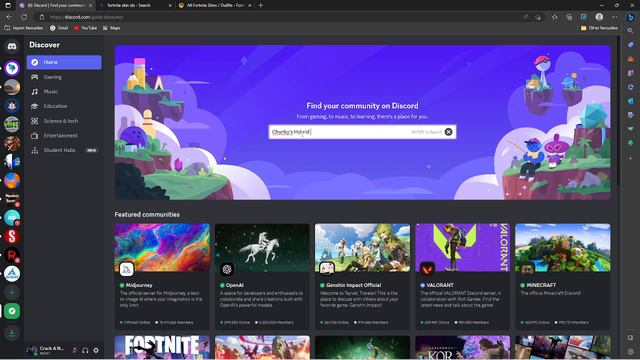
Task: Click the VALORANT red server logo
Action: pyautogui.click(x=427, y=269)
